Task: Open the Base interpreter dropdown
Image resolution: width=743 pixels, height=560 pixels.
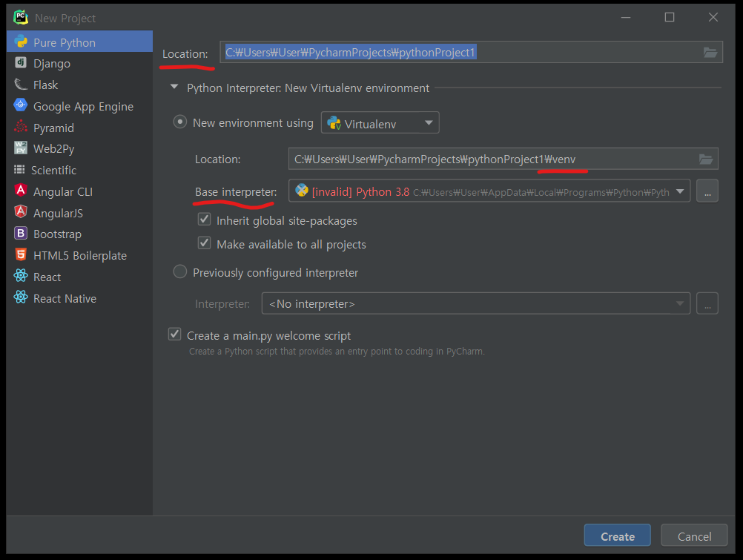Action: point(489,191)
